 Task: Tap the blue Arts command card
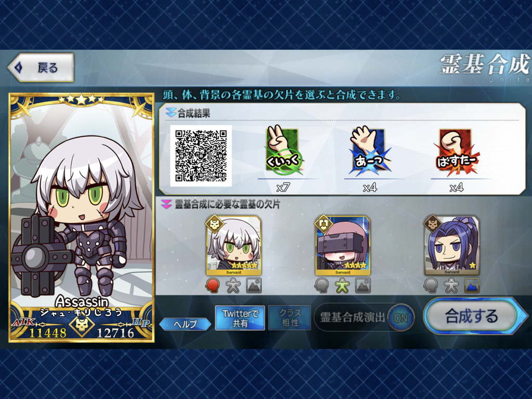(370, 151)
